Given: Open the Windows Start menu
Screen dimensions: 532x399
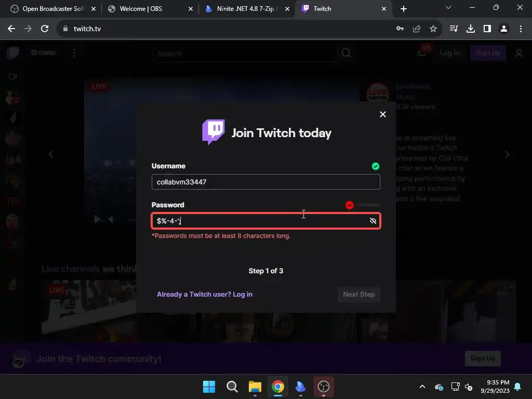Looking at the screenshot, I should tap(209, 387).
